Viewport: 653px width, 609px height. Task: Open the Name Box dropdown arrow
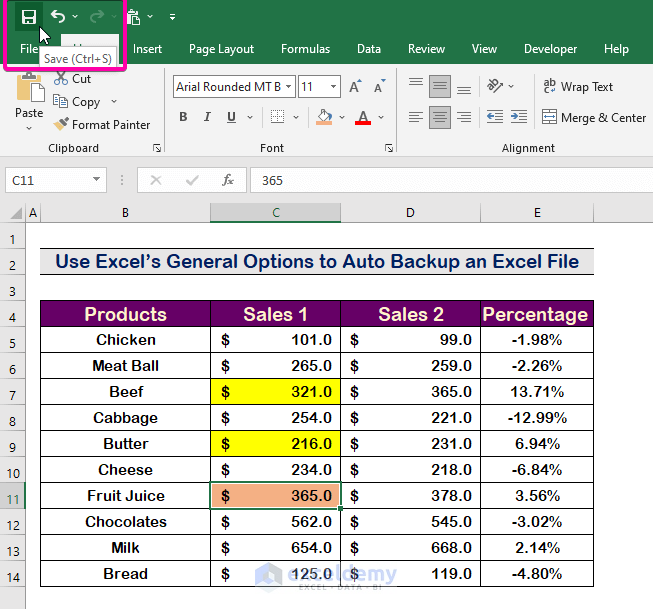(97, 180)
